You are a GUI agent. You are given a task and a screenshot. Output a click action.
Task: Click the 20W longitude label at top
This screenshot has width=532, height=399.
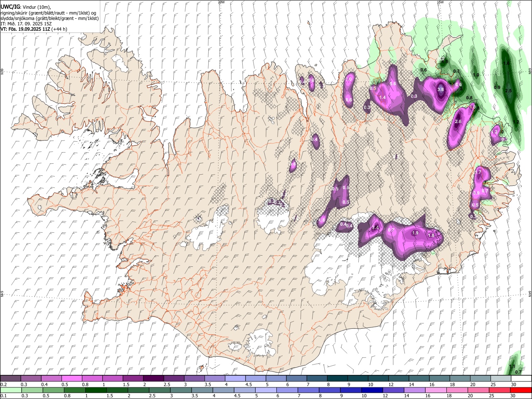(222, 2)
